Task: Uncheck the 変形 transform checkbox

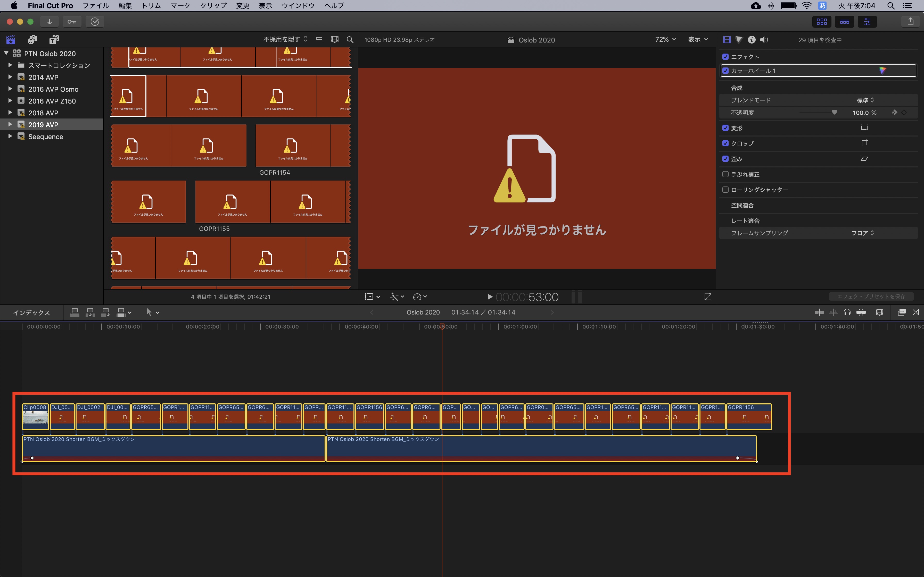Action: click(x=725, y=128)
